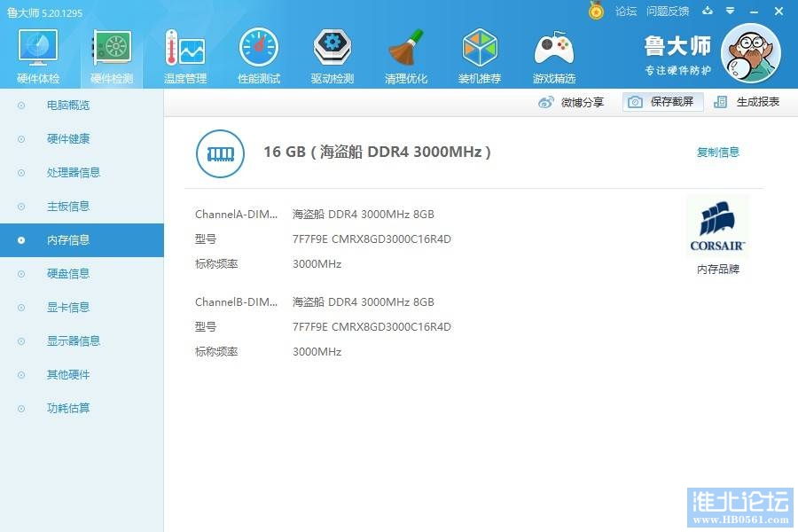The height and width of the screenshot is (532, 798).
Task: Click the 鲁大师 mascot avatar
Action: click(x=751, y=53)
